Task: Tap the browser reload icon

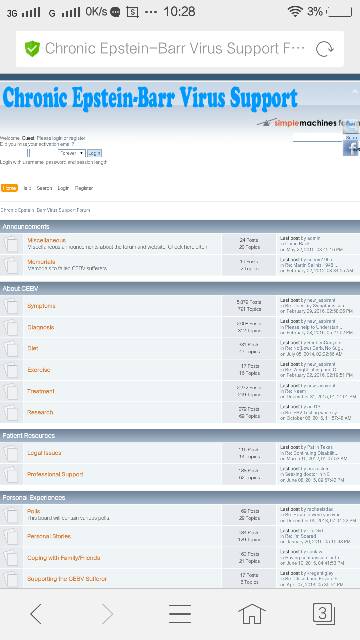Action: click(x=324, y=49)
